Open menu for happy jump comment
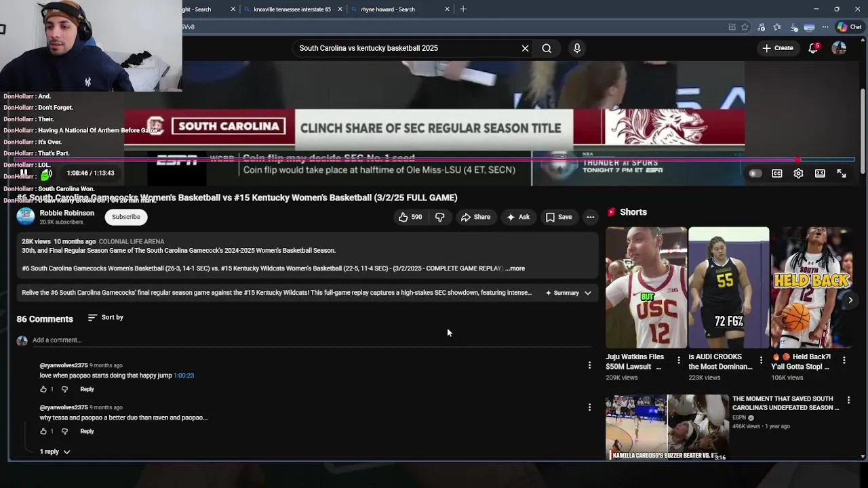 pyautogui.click(x=589, y=365)
